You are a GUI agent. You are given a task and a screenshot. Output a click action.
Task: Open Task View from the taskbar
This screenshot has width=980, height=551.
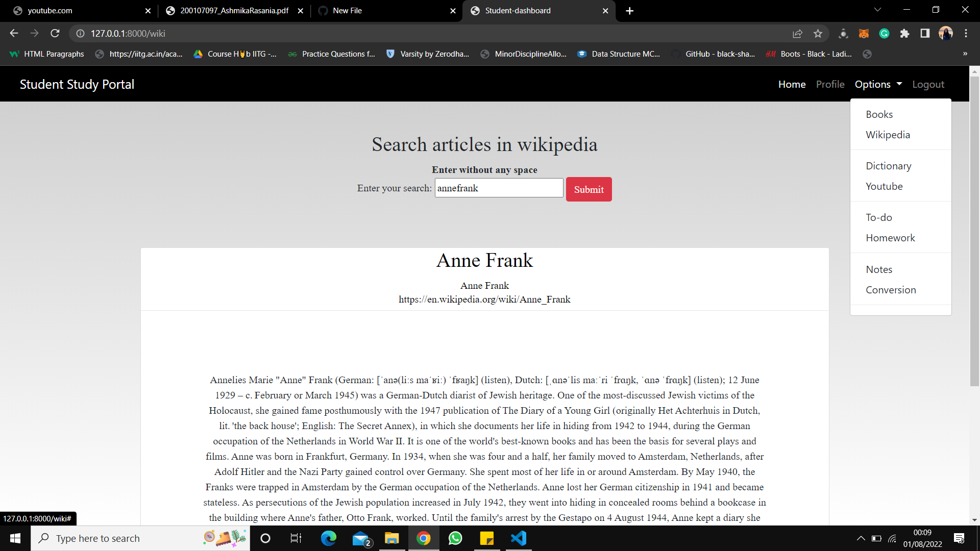point(296,538)
